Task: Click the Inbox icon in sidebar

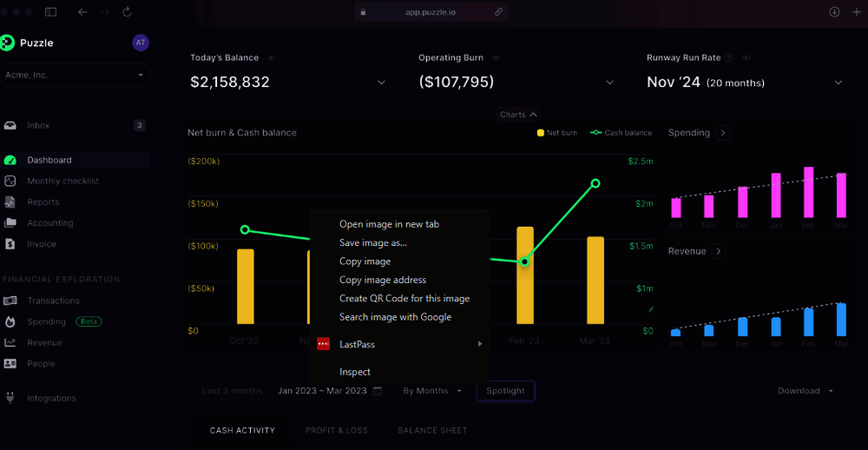Action: point(10,126)
